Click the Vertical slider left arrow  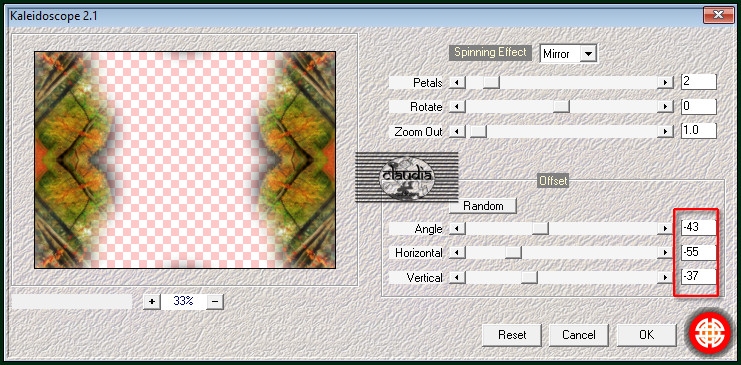coord(457,278)
